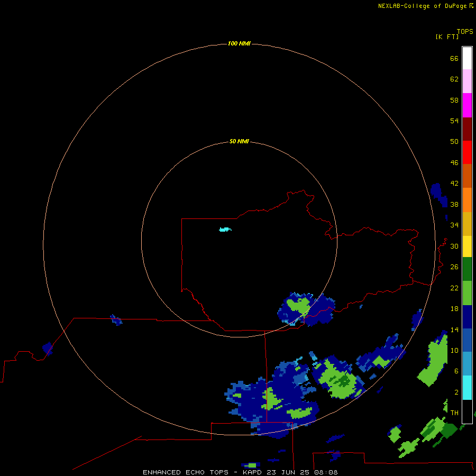Click the 38 legend value

tap(454, 204)
